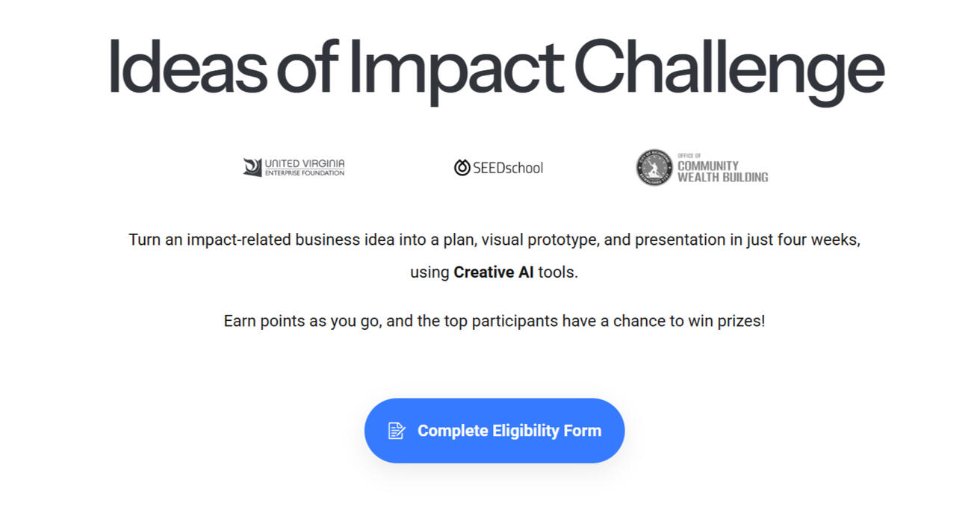Click the bold "Creative AI" text

click(x=494, y=272)
